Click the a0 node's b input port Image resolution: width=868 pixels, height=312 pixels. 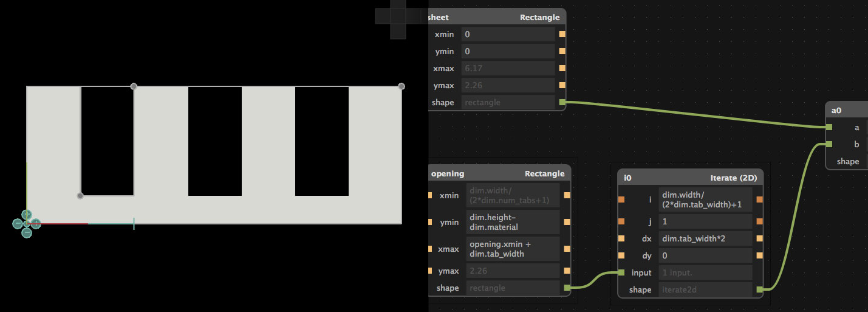click(x=829, y=144)
